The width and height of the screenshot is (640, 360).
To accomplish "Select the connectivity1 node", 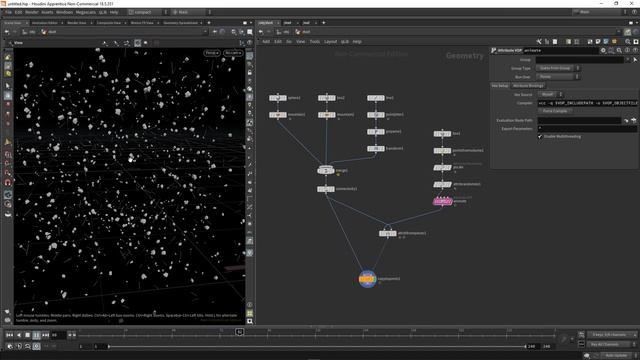I will tap(326, 189).
